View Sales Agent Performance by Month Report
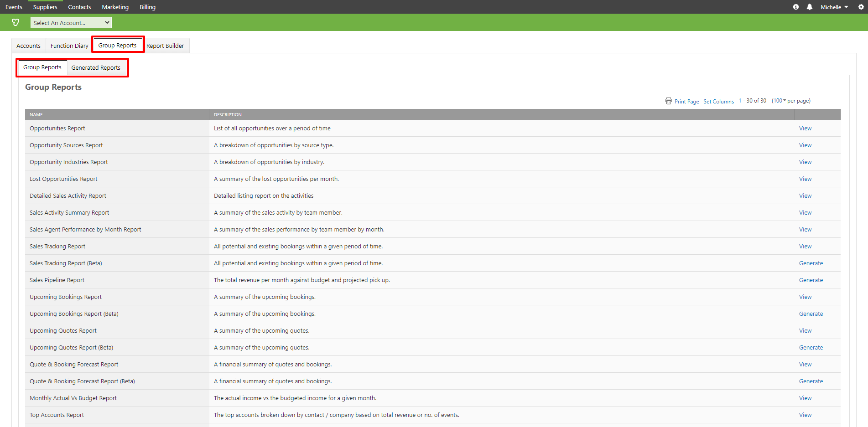 805,230
